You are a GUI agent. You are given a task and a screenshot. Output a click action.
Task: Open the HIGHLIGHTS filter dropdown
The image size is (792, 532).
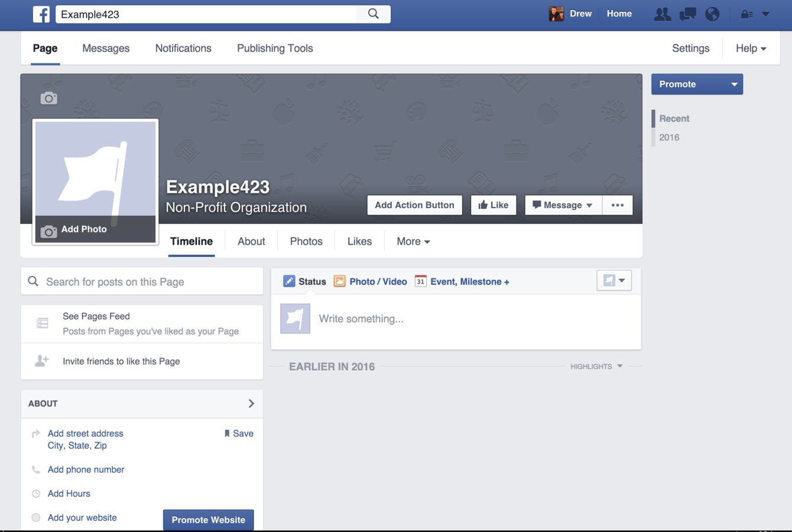(x=596, y=366)
